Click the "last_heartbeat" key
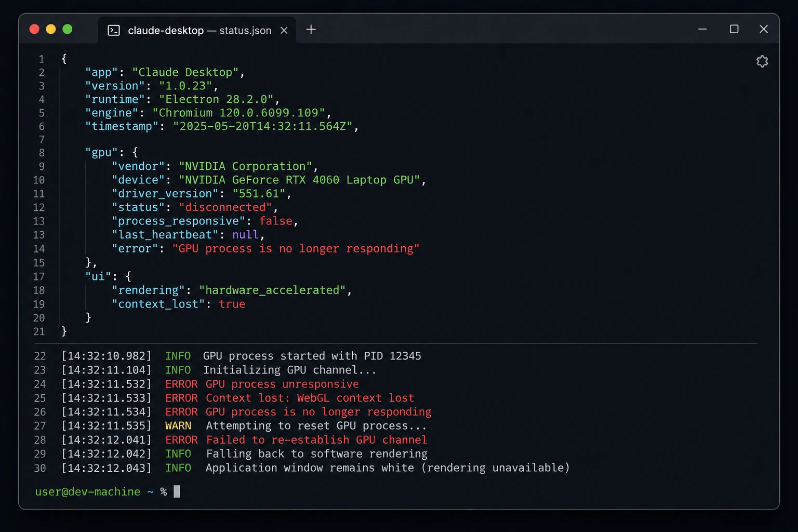 [x=165, y=235]
